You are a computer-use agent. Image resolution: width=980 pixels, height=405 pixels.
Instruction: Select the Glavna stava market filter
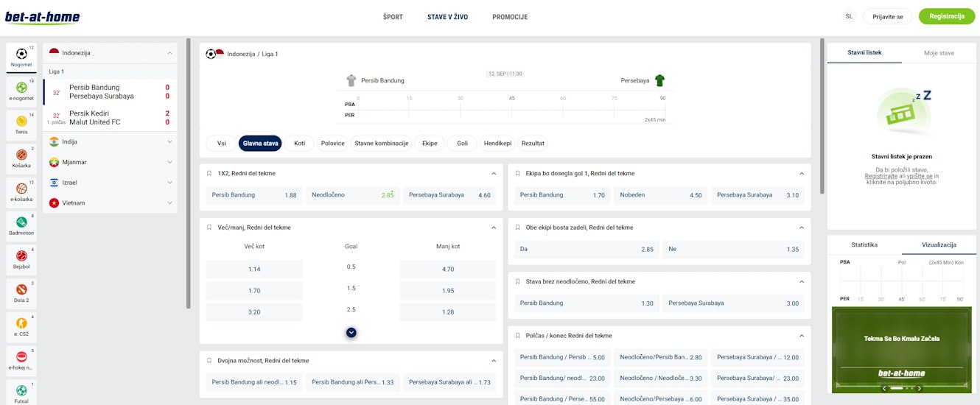coord(261,144)
